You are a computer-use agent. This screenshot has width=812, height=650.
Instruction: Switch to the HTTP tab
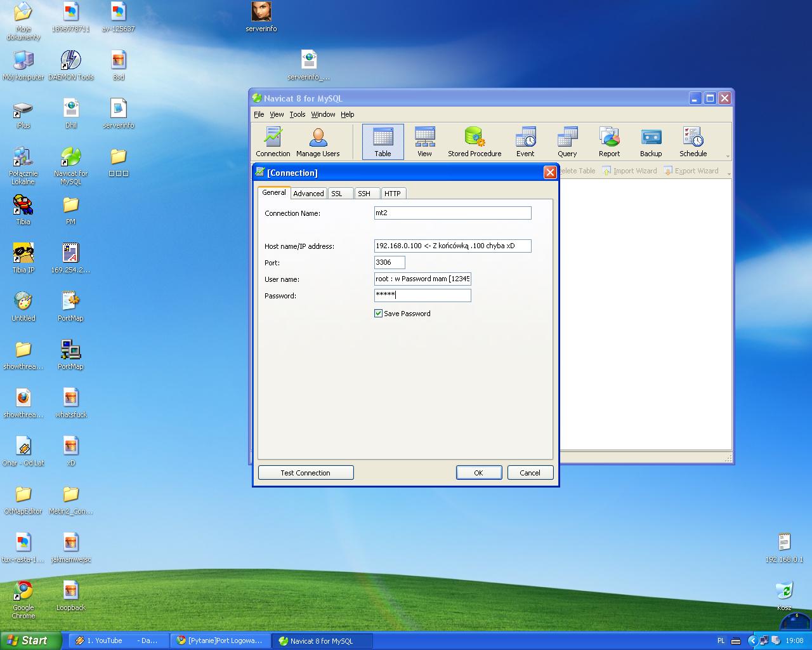[x=393, y=194]
